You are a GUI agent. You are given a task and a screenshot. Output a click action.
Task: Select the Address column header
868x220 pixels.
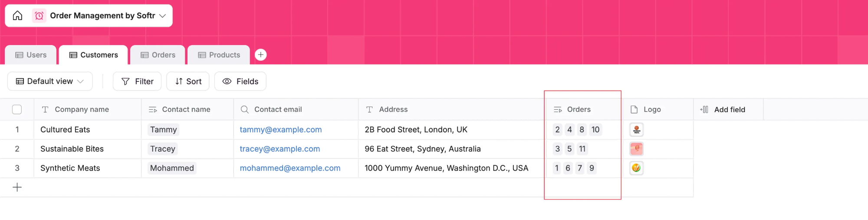[451, 110]
